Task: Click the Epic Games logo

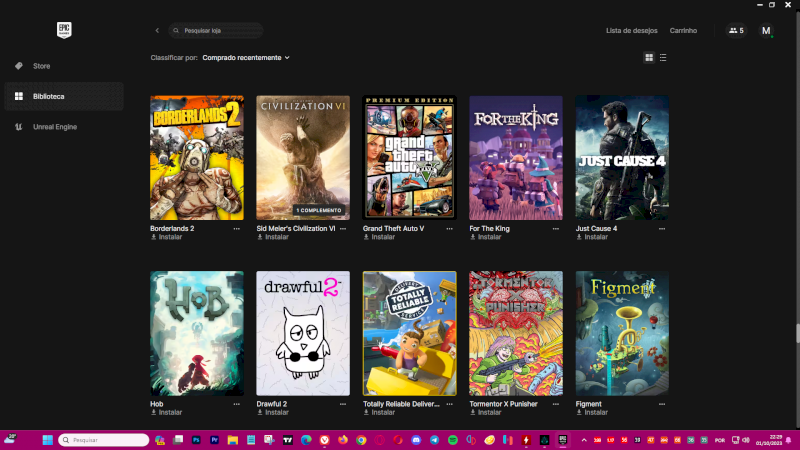Action: (x=64, y=30)
